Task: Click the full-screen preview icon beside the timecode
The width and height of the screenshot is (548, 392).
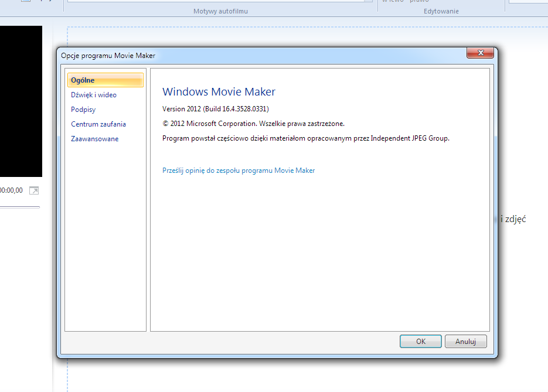Action: click(34, 191)
